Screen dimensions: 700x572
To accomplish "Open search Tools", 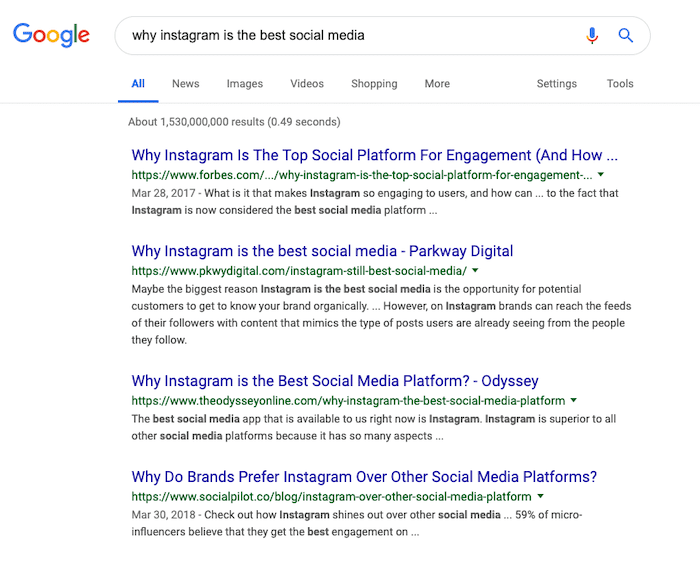I will coord(620,84).
